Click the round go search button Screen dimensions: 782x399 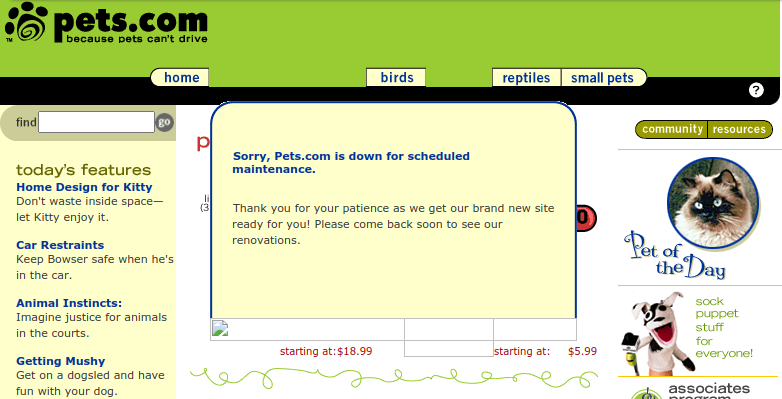[x=165, y=122]
